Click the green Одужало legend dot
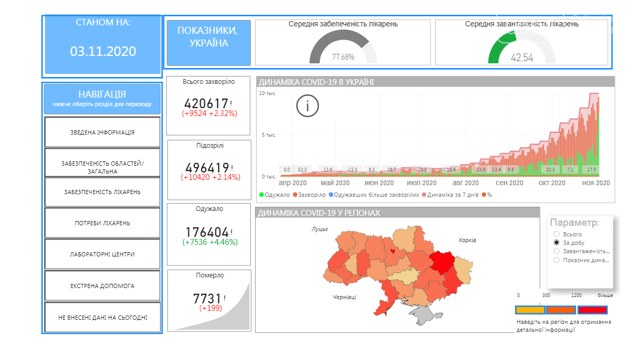The height and width of the screenshot is (364, 639). [x=261, y=195]
